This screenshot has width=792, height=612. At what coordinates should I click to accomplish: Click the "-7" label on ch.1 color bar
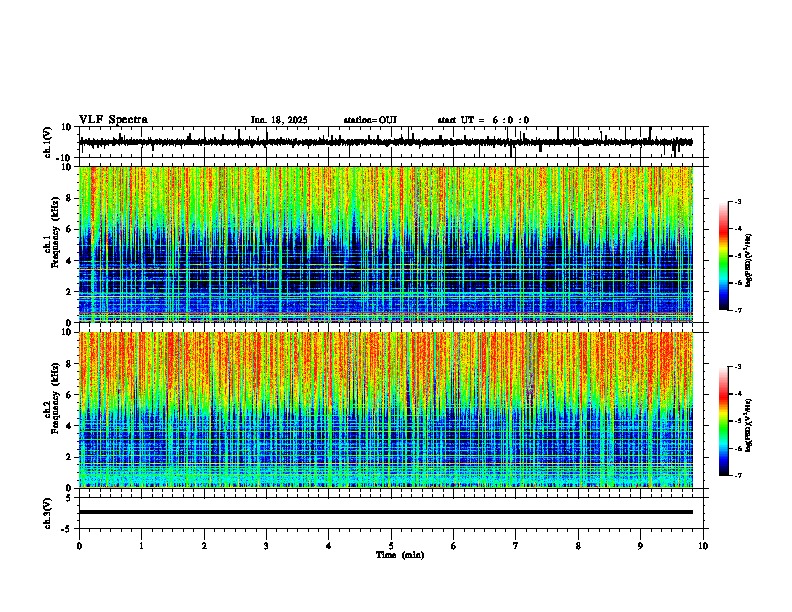737,310
